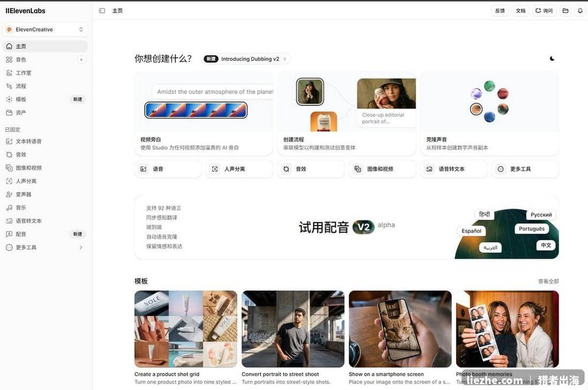
Task: Click the 更多工具 tool button
Action: (x=525, y=169)
